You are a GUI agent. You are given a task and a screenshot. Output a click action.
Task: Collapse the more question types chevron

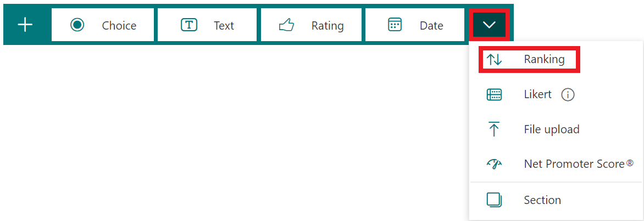click(x=488, y=25)
